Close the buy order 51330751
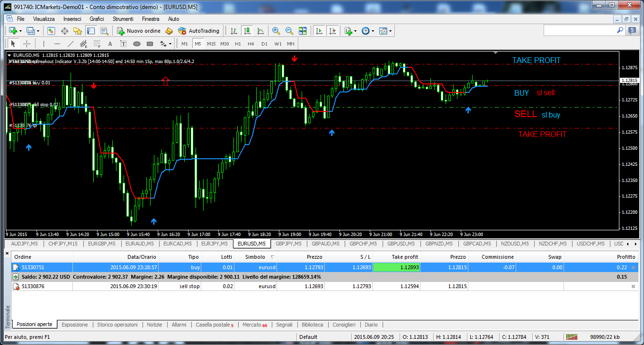The width and height of the screenshot is (644, 345). click(634, 267)
